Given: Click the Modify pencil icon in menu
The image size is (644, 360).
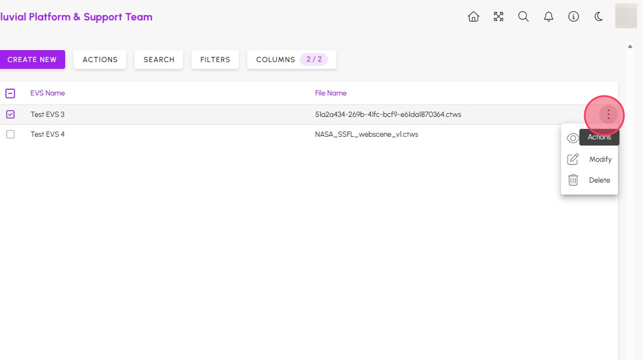Looking at the screenshot, I should tap(573, 159).
